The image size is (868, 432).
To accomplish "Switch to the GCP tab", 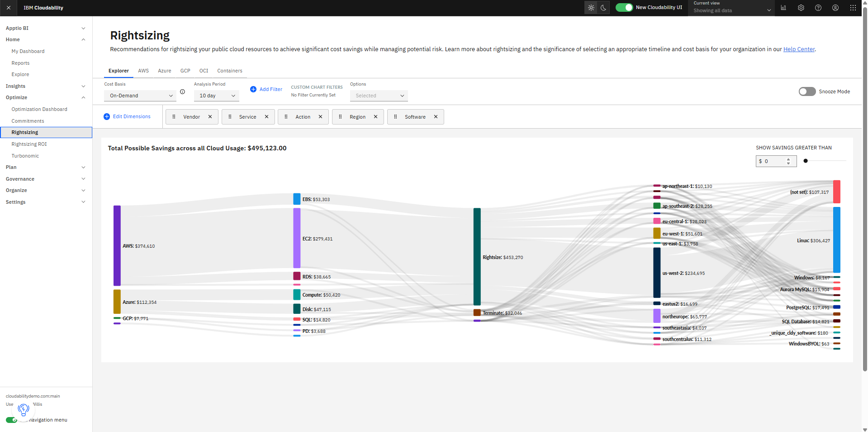I will point(185,71).
